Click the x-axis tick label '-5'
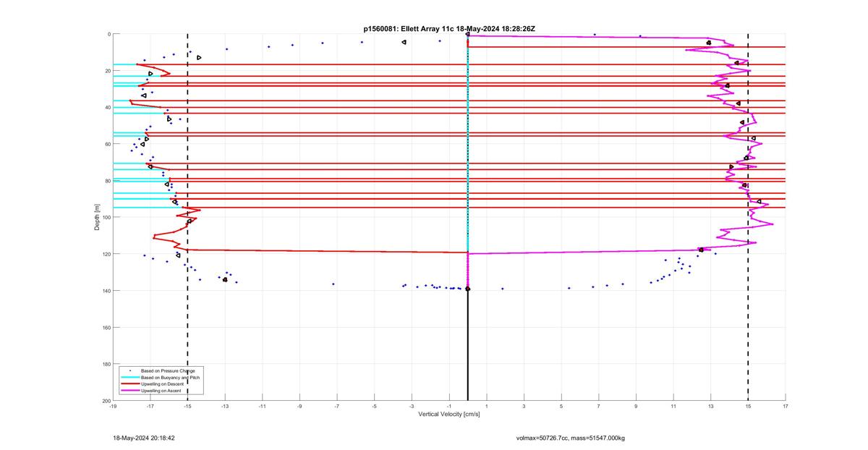This screenshot has height=450, width=868. 375,407
